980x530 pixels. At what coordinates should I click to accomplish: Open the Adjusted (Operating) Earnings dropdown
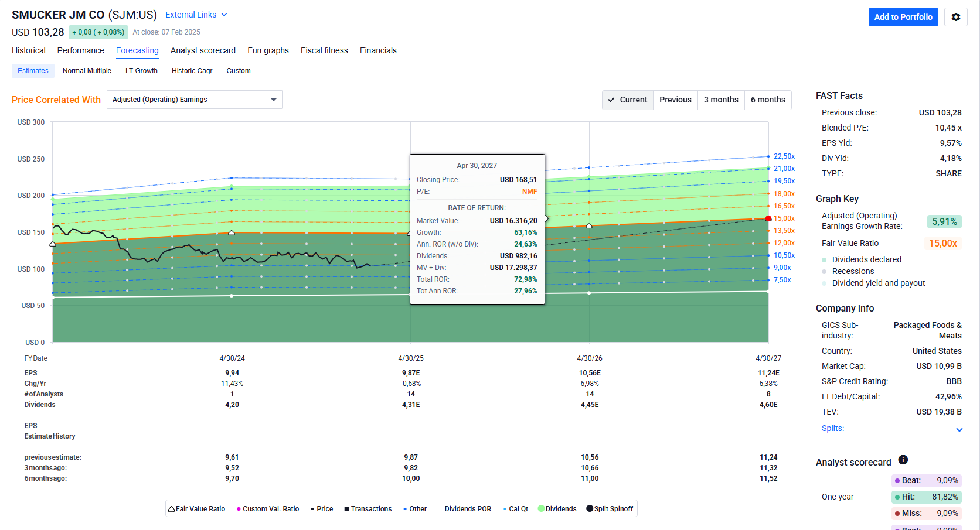click(194, 100)
